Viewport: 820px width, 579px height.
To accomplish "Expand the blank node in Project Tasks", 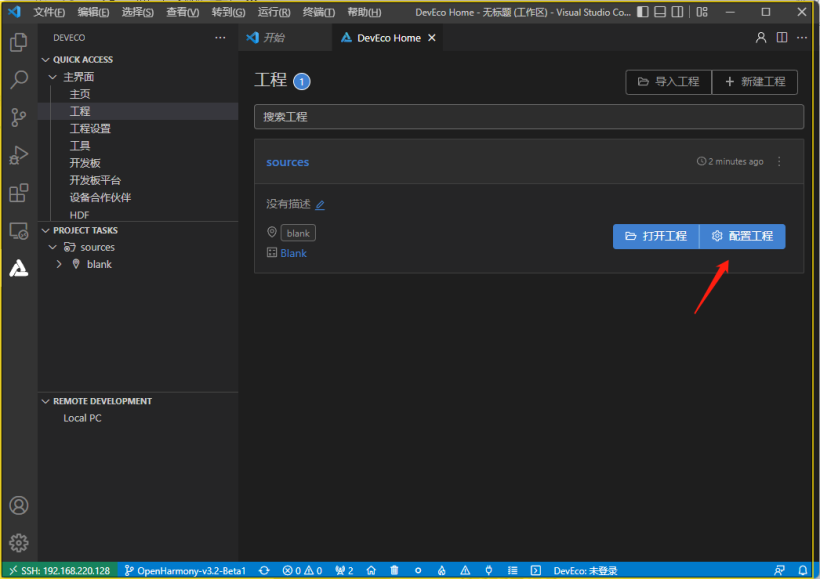I will click(59, 264).
